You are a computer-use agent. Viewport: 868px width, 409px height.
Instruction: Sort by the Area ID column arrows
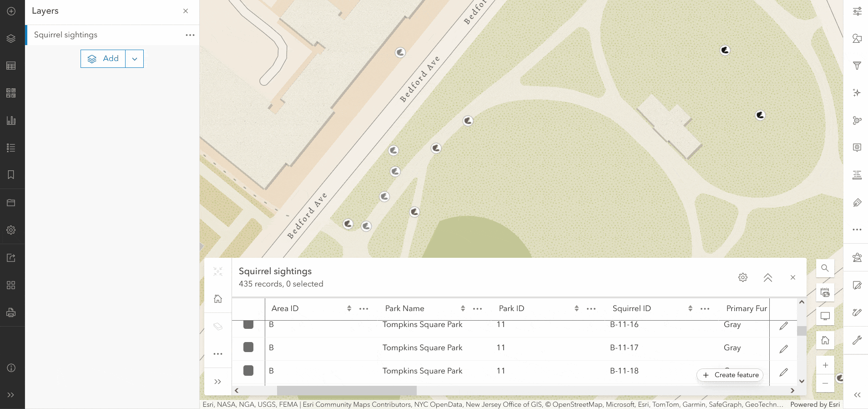point(349,308)
